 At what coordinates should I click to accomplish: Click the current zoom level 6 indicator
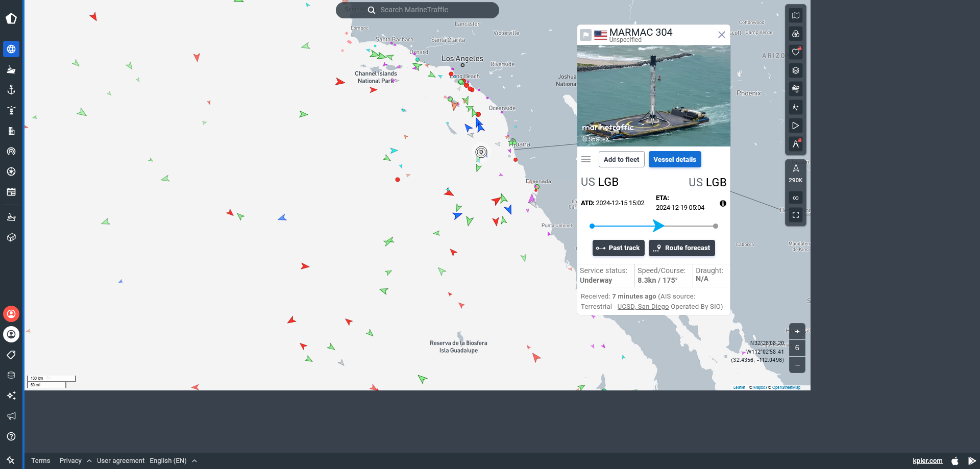click(797, 348)
